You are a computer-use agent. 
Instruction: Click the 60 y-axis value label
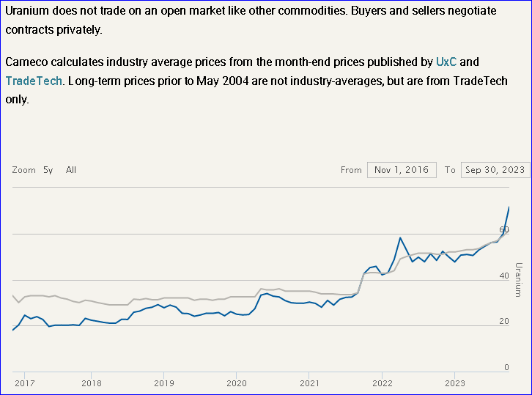click(504, 230)
